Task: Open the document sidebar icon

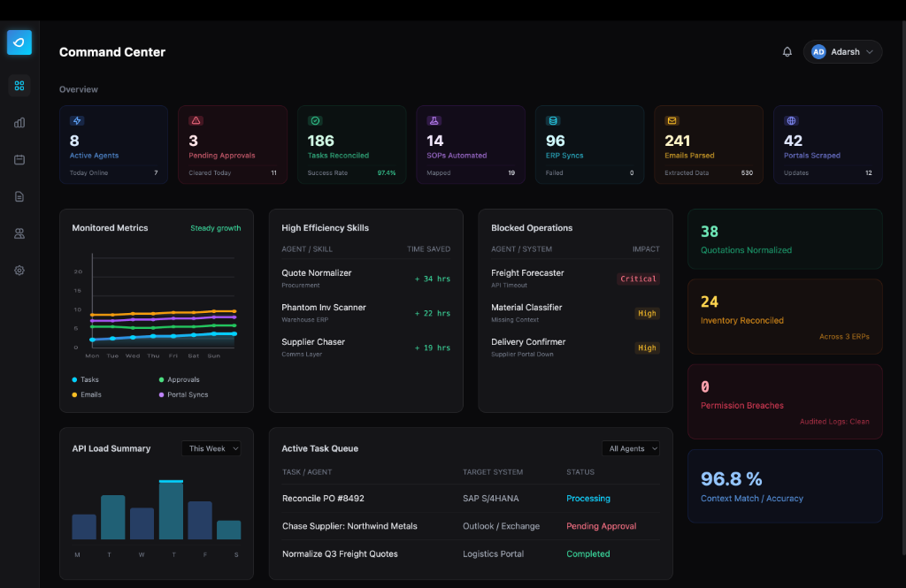Action: tap(19, 196)
